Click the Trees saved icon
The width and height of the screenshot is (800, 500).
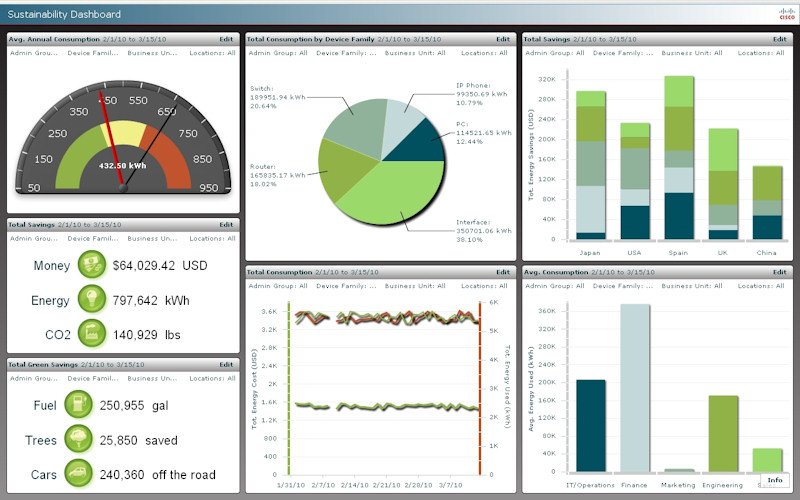pyautogui.click(x=79, y=439)
